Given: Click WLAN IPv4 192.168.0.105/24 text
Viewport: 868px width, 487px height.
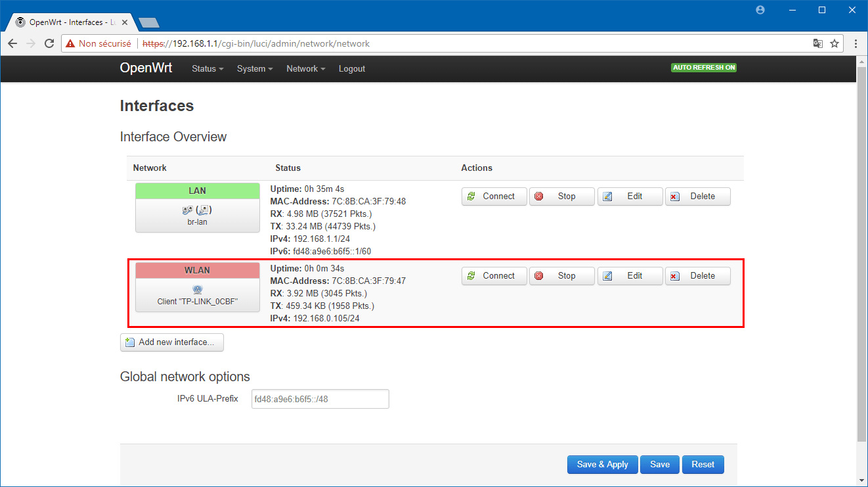Looking at the screenshot, I should (x=315, y=319).
